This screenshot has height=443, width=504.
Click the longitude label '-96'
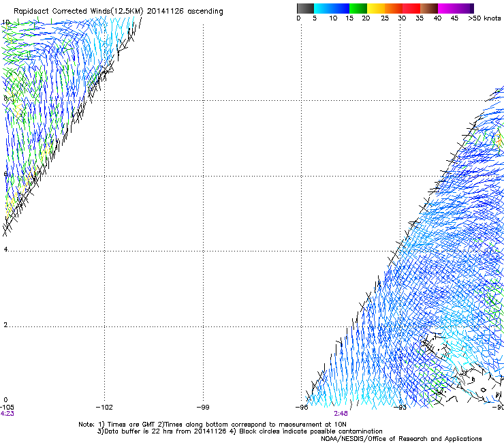(302, 408)
